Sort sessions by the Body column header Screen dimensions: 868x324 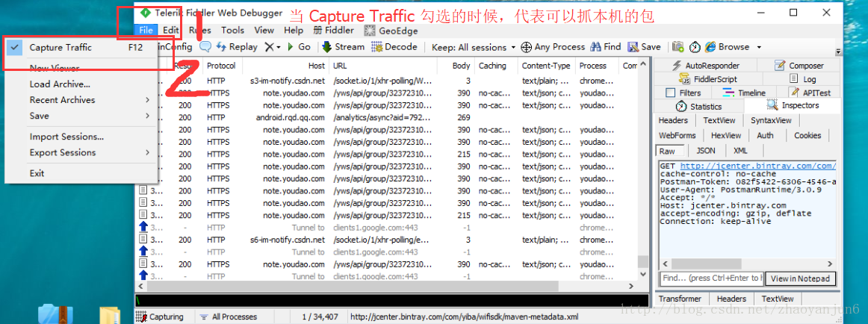[456, 66]
